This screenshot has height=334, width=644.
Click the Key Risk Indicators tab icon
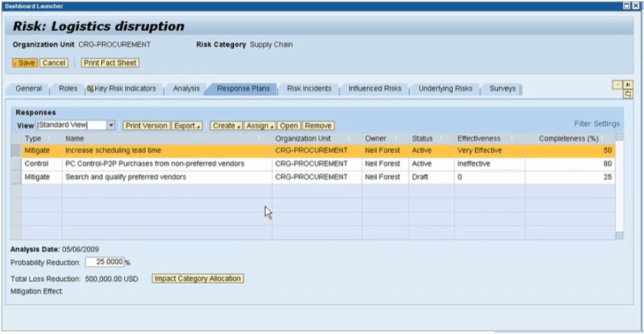click(x=91, y=89)
